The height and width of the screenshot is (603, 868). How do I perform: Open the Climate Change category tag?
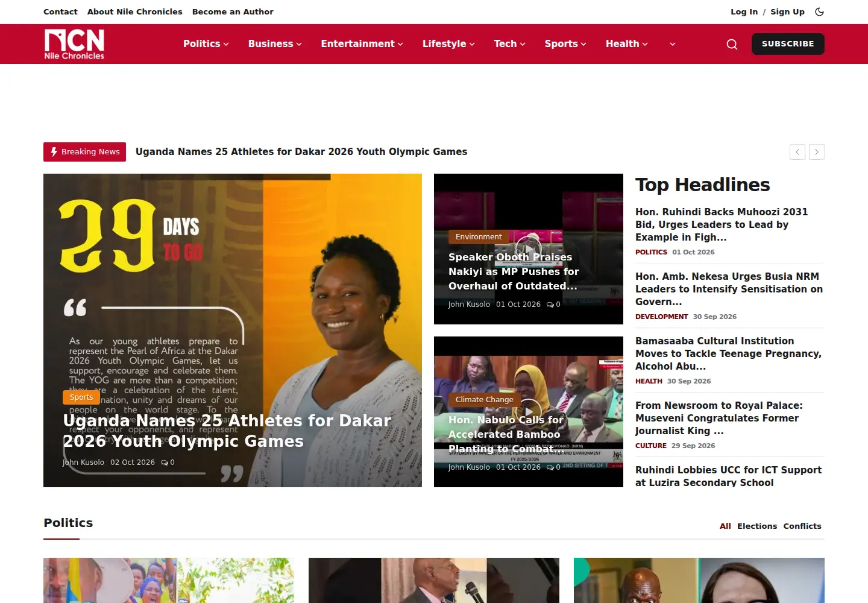click(x=485, y=400)
